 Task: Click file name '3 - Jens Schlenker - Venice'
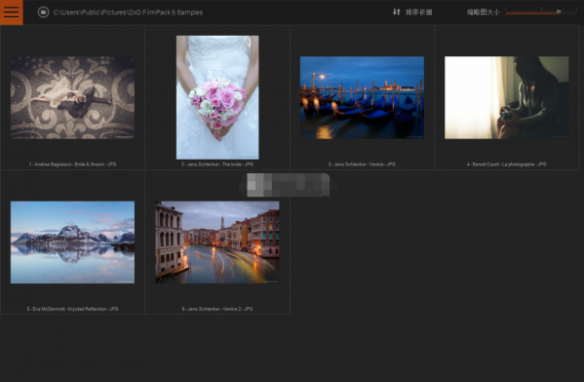(362, 164)
